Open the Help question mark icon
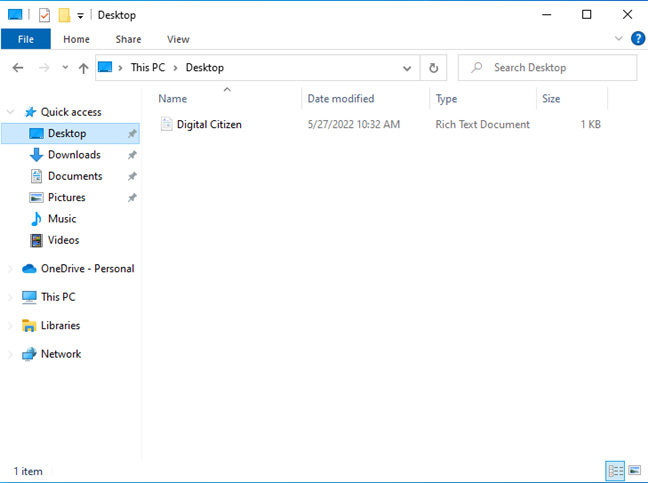 tap(637, 39)
